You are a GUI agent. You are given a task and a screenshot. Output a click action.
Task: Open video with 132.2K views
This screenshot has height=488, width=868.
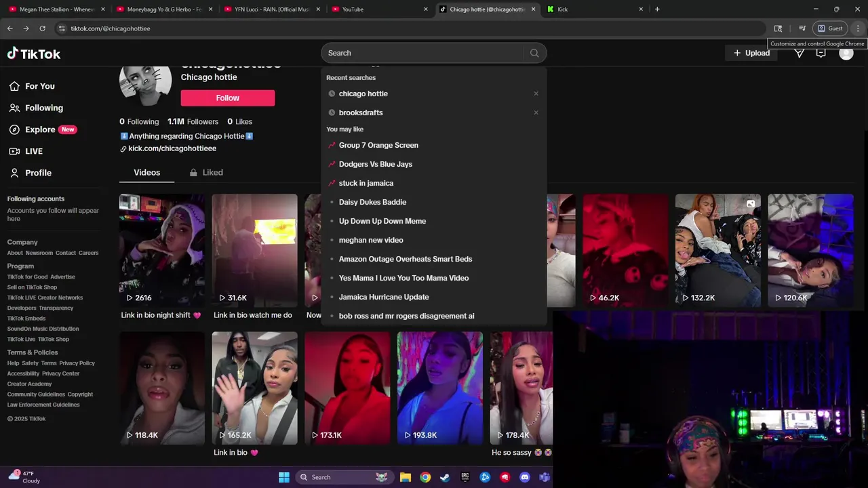718,251
